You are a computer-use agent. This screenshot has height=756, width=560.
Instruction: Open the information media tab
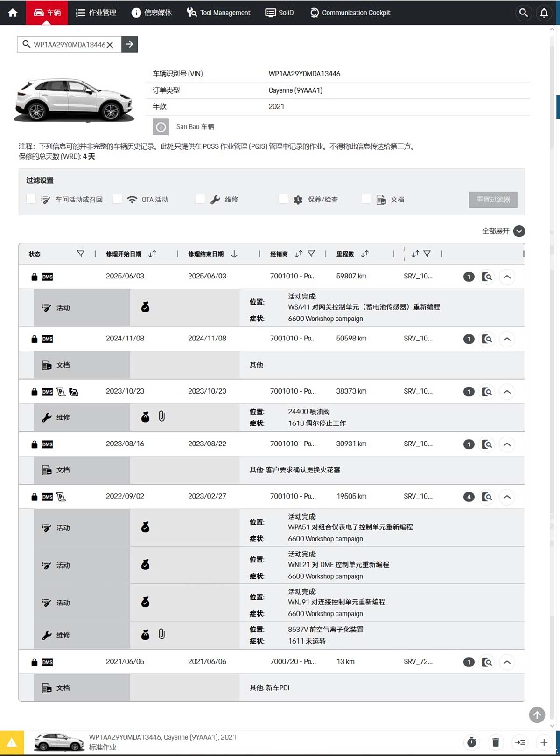click(152, 13)
